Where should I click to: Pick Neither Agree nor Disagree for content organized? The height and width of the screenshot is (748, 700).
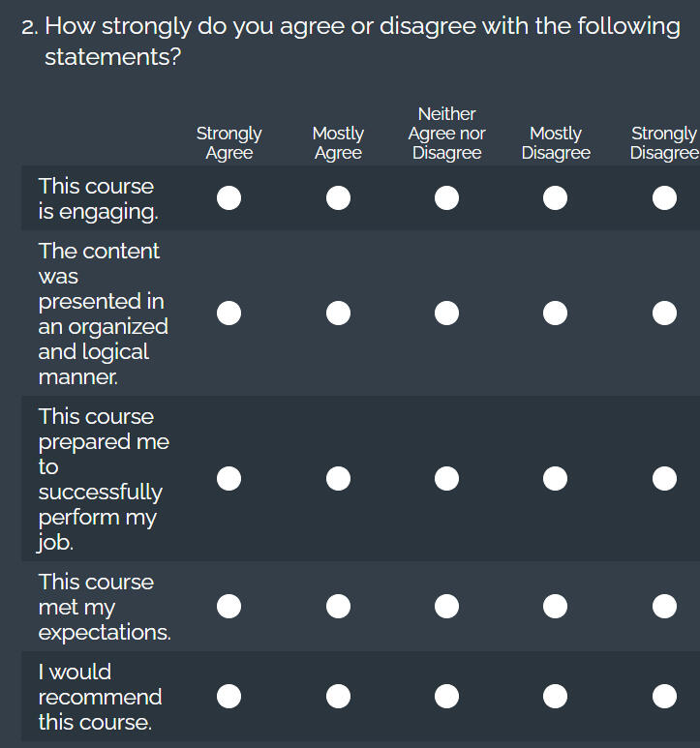point(446,314)
